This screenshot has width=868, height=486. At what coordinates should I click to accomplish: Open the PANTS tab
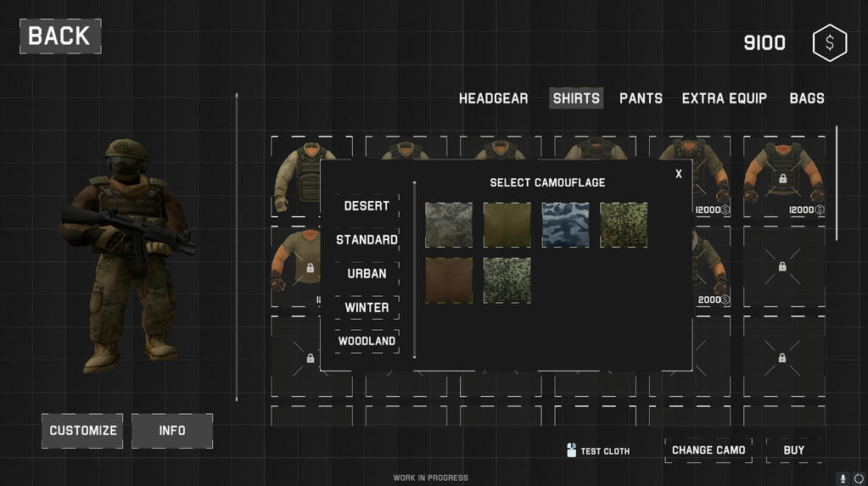(641, 98)
